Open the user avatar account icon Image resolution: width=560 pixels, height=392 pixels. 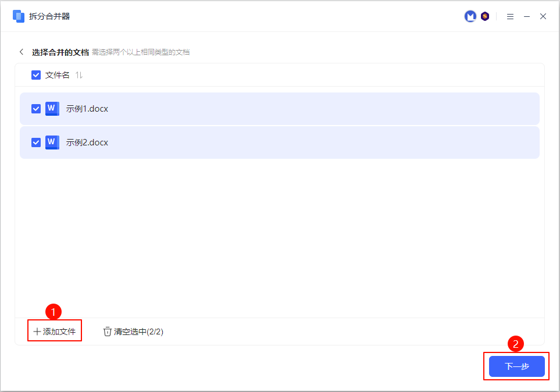pos(470,16)
